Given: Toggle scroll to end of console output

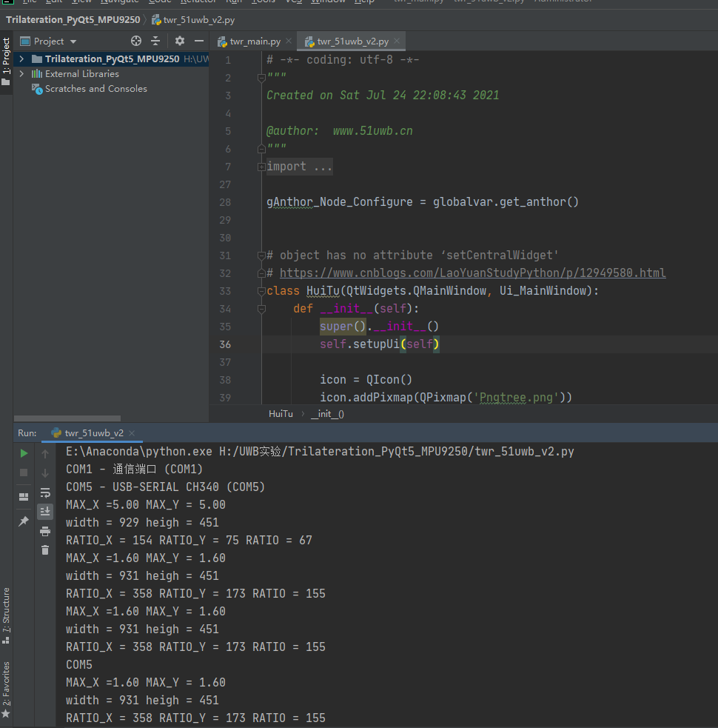Looking at the screenshot, I should [45, 512].
